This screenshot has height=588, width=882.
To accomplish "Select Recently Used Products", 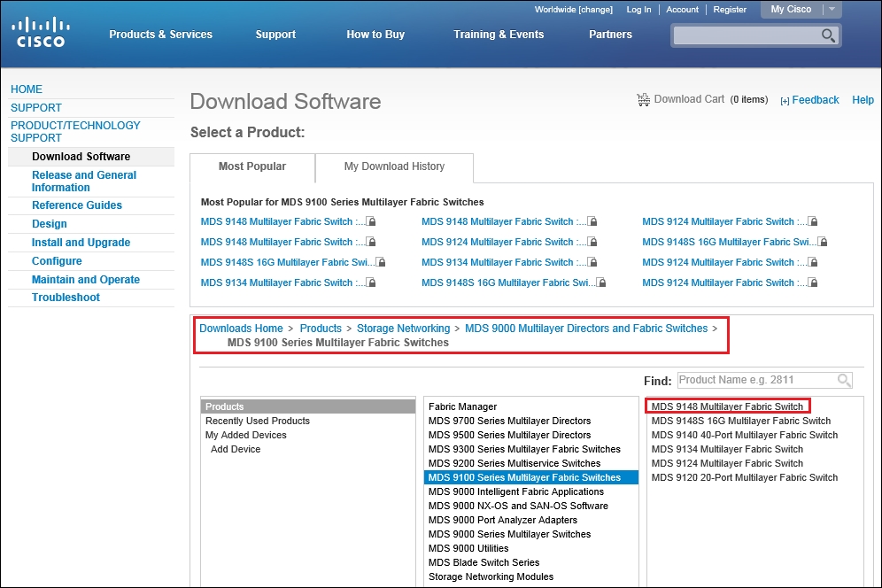I will pos(257,421).
